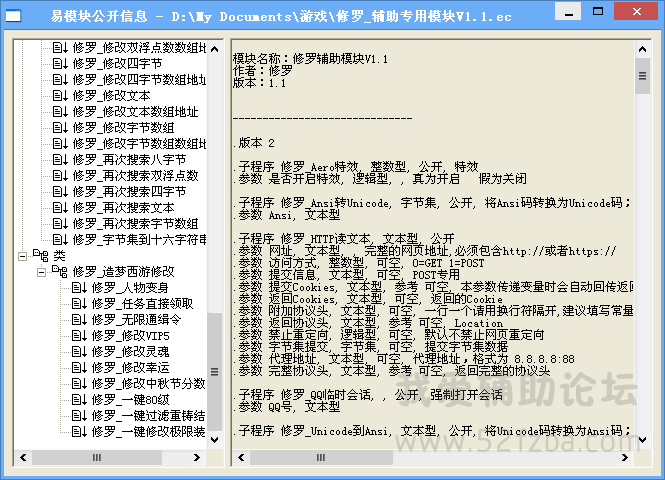This screenshot has height=480, width=665.
Task: Click the 模块名称 line in info panel
Action: tap(310, 59)
